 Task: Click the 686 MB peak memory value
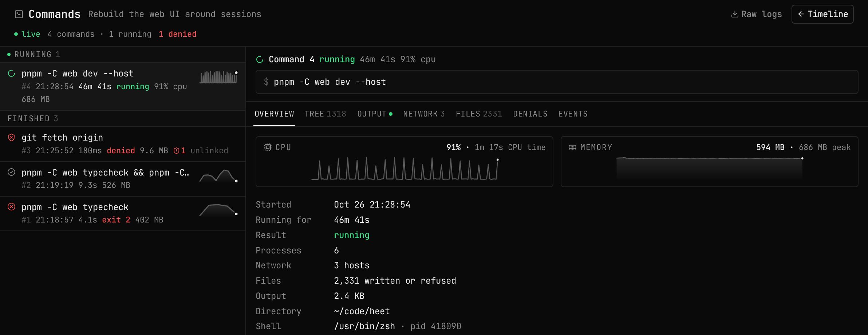(825, 147)
